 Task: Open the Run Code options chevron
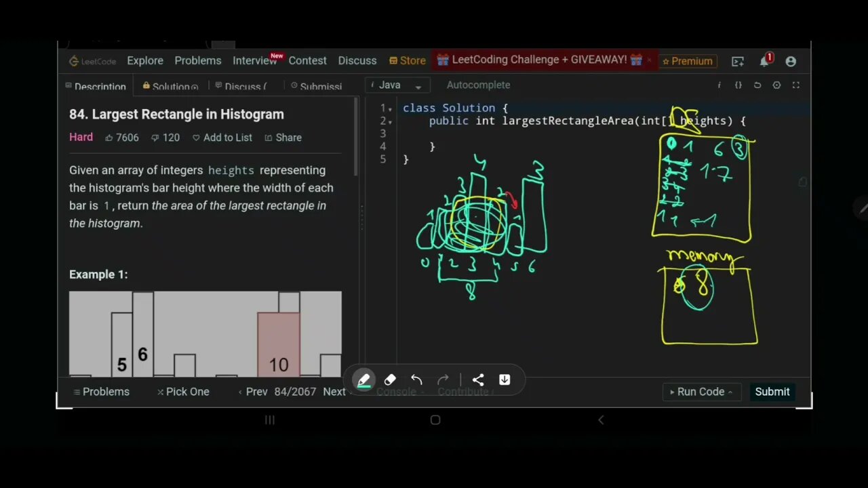[x=730, y=392]
